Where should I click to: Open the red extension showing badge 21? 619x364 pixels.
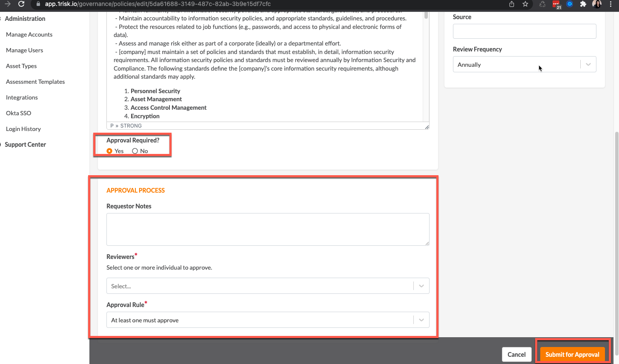pos(556,4)
